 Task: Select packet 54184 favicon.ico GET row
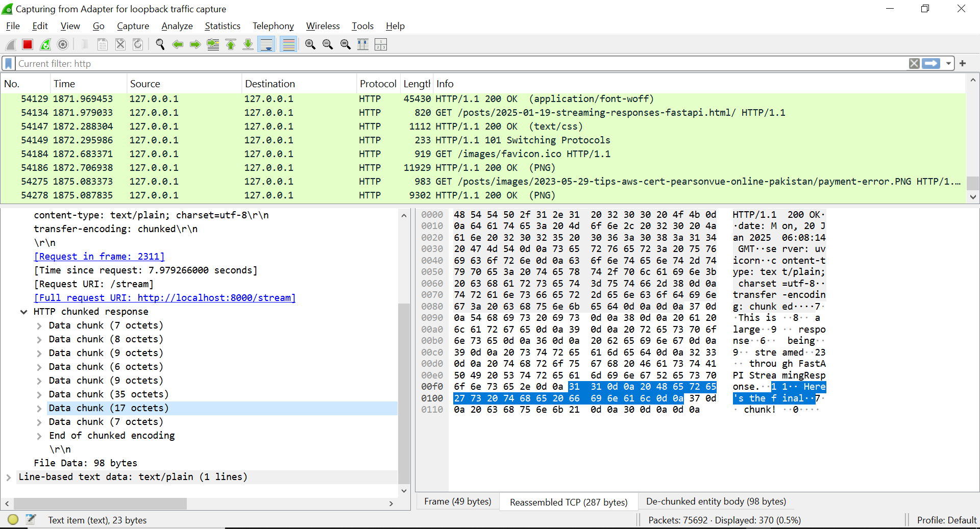[x=483, y=154]
